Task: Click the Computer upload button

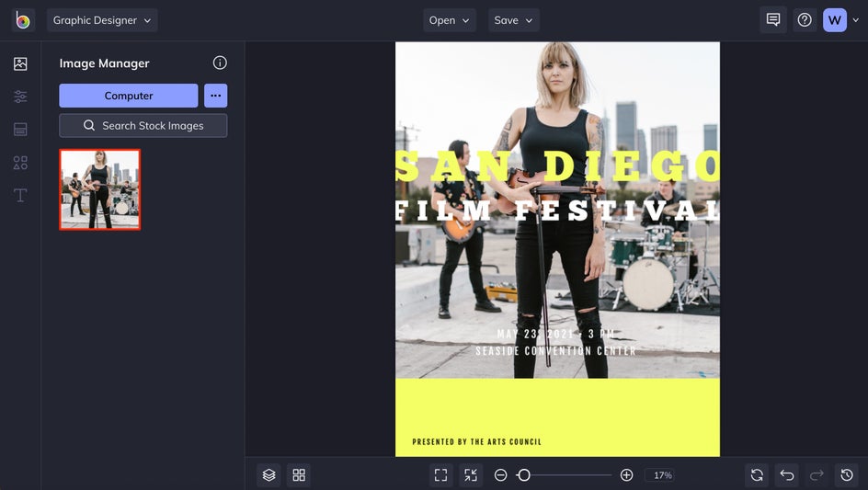Action: coord(129,96)
